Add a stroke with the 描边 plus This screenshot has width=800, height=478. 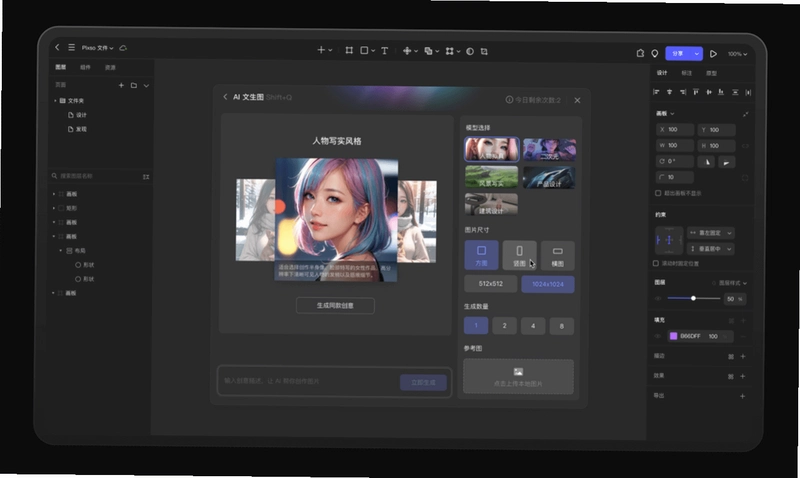click(x=743, y=356)
